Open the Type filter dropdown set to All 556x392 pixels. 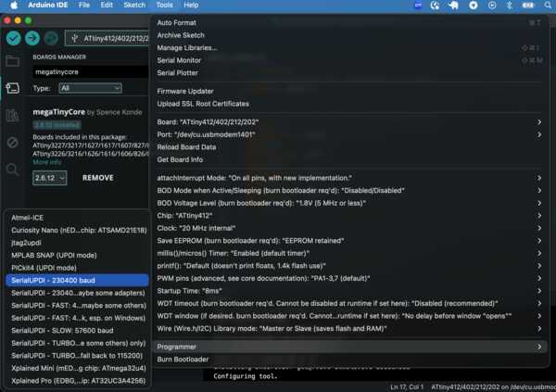click(90, 88)
